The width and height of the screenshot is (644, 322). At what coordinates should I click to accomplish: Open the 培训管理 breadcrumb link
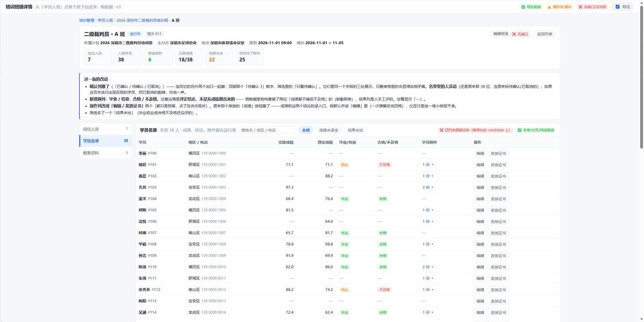pos(87,20)
